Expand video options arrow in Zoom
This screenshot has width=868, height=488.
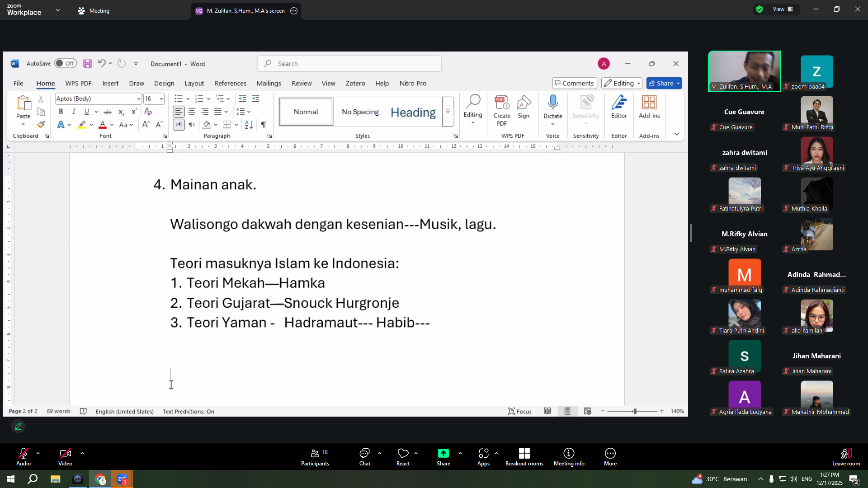(82, 453)
